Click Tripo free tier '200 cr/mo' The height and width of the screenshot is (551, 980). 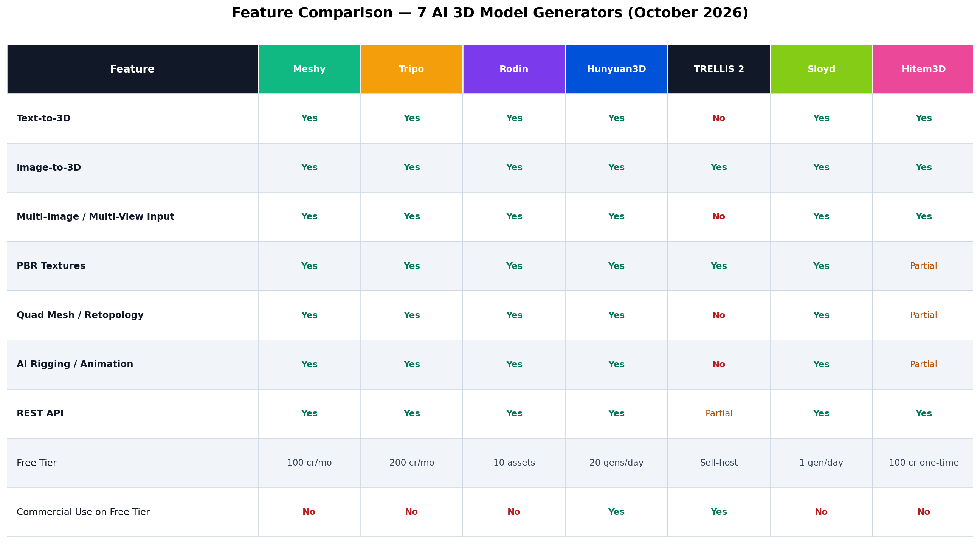pyautogui.click(x=412, y=463)
